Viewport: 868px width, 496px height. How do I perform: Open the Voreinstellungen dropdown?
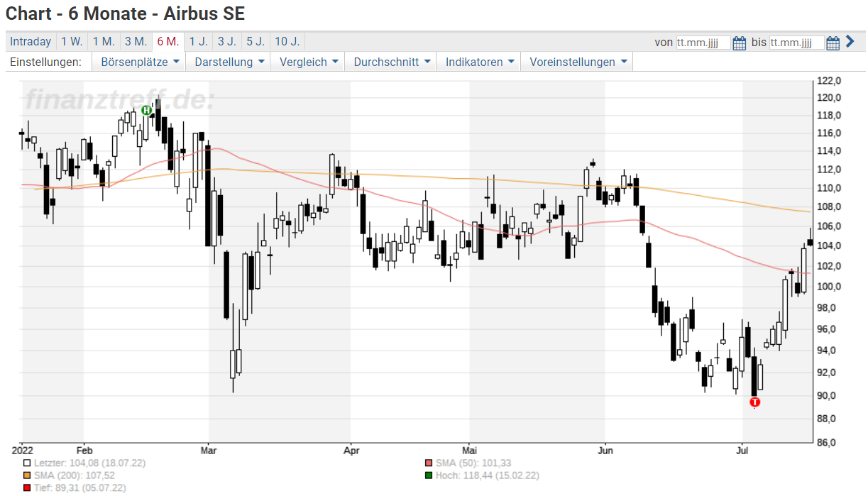pos(578,62)
